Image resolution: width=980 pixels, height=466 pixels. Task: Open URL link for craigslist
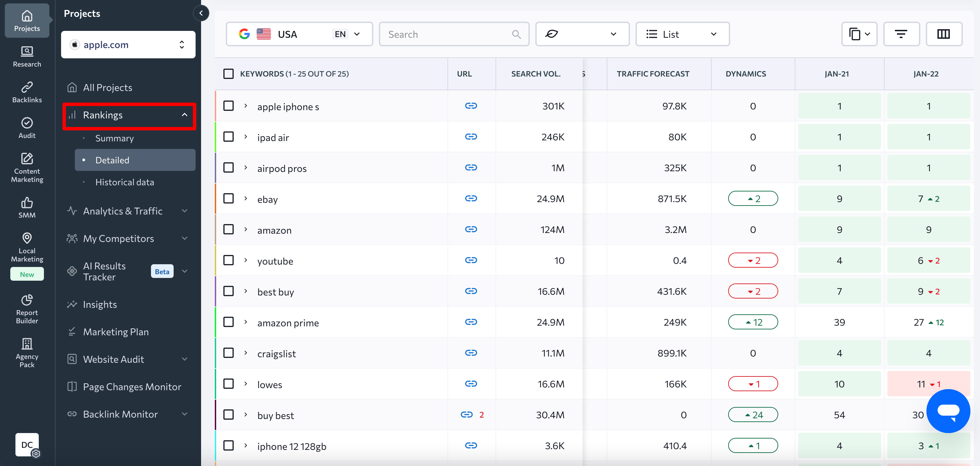(470, 353)
